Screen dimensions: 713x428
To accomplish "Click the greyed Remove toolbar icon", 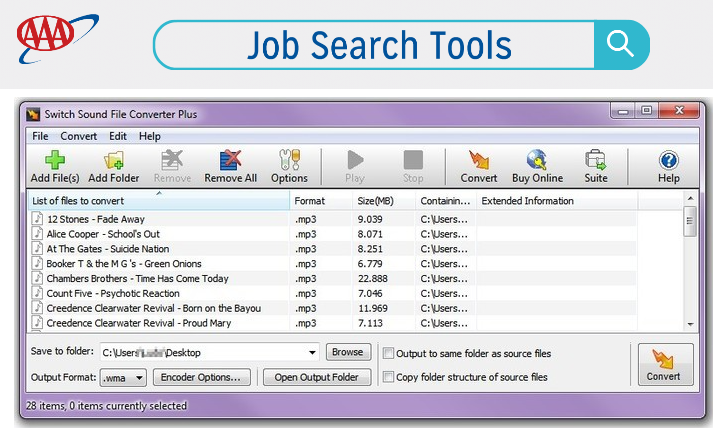I will [172, 160].
